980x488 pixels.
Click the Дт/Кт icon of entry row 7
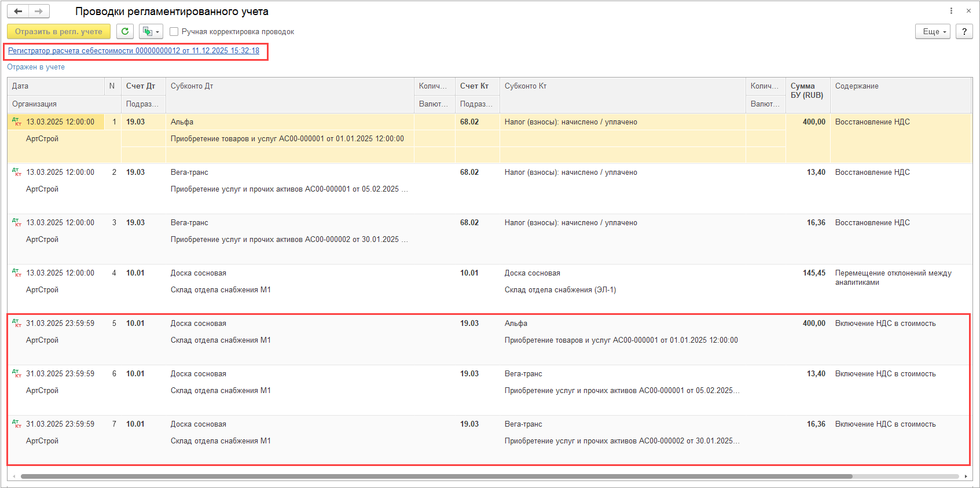click(17, 424)
